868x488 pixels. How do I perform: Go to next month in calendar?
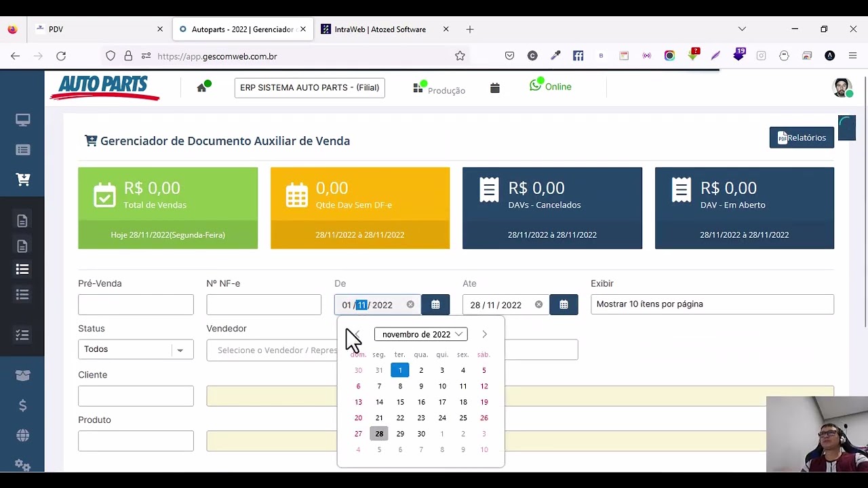click(484, 334)
